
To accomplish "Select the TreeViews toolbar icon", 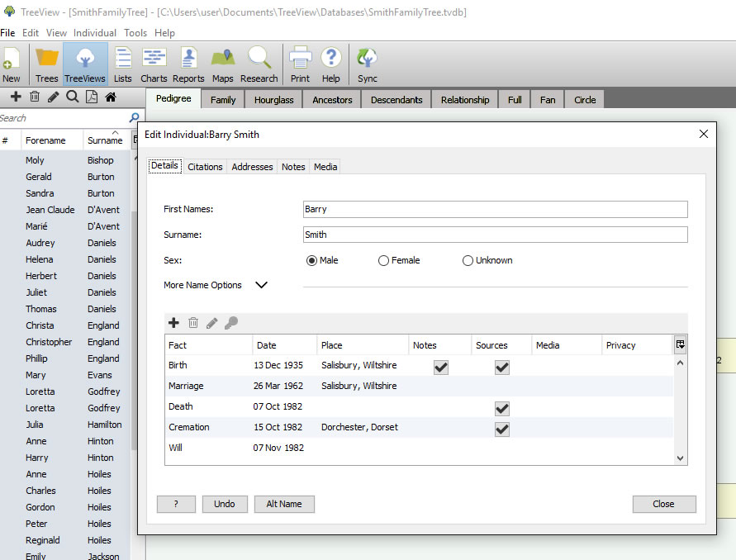I will (x=85, y=64).
